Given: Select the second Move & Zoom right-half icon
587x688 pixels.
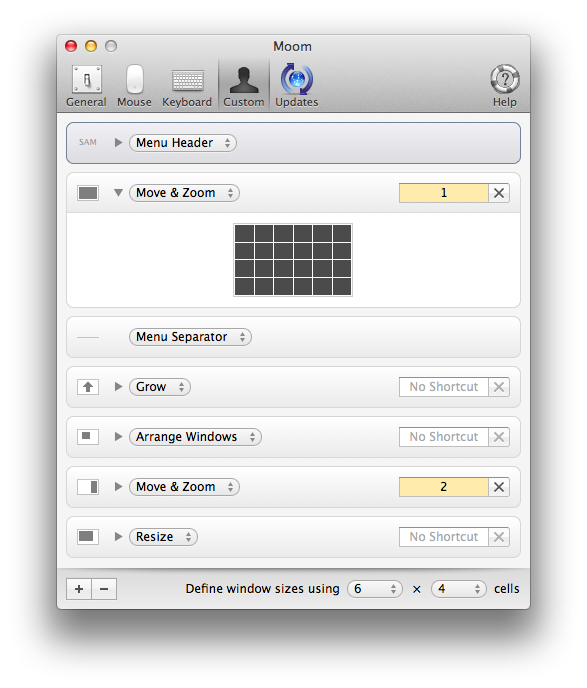Looking at the screenshot, I should (x=88, y=487).
